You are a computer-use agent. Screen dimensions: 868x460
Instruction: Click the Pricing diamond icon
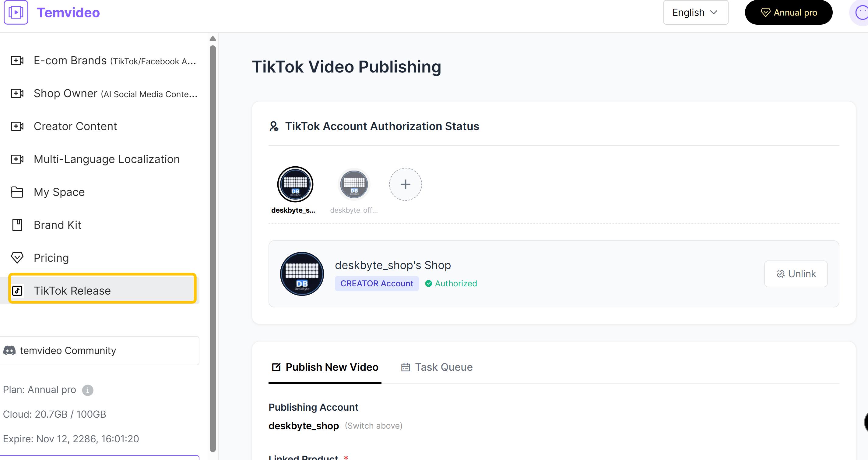17,258
